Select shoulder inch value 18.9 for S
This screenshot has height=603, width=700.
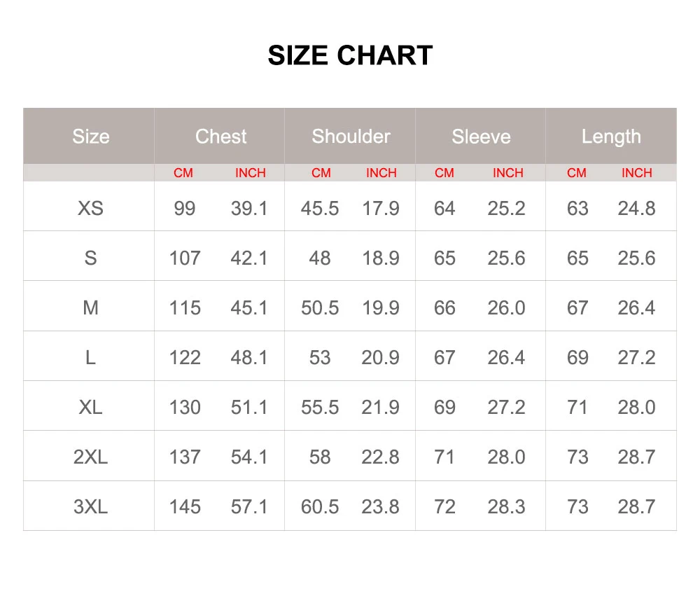pos(380,258)
